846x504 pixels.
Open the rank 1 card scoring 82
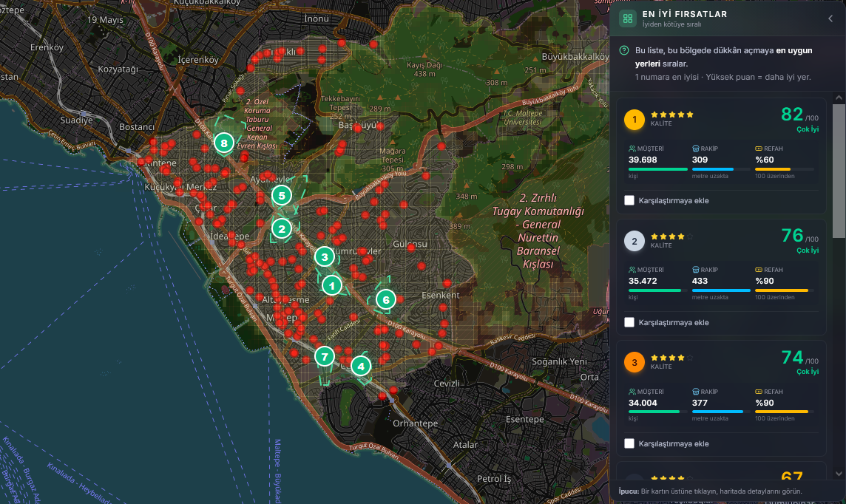(721, 156)
